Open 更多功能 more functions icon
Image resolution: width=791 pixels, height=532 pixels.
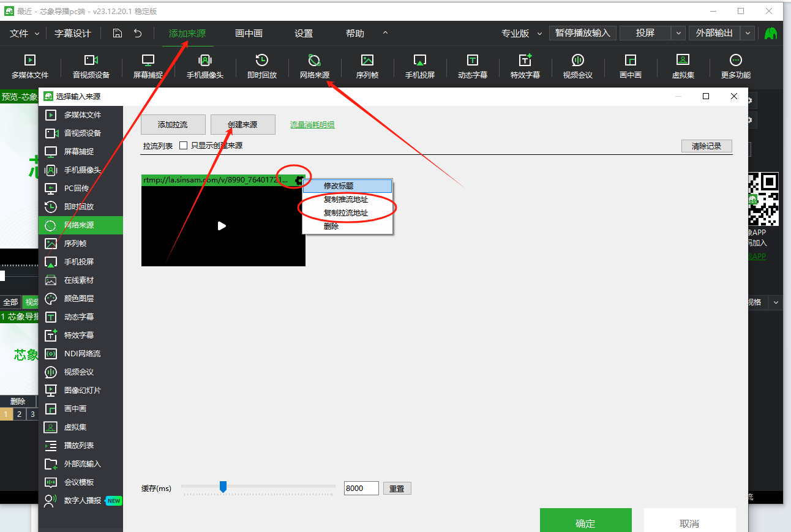click(x=735, y=66)
